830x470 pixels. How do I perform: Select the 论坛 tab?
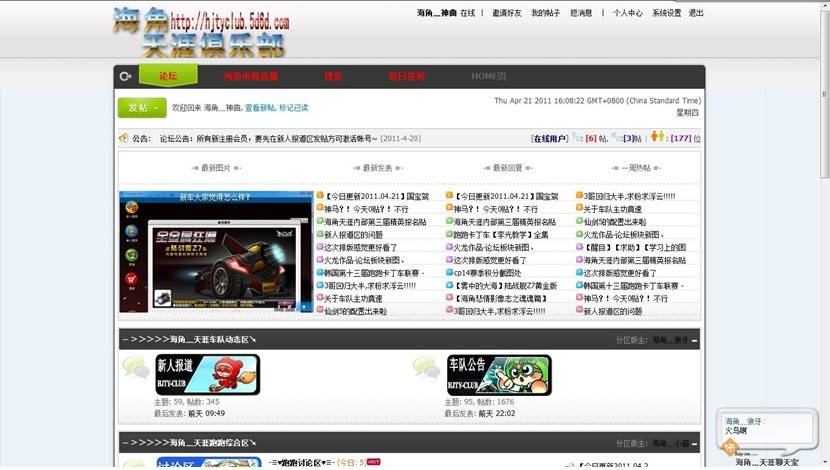click(x=168, y=76)
